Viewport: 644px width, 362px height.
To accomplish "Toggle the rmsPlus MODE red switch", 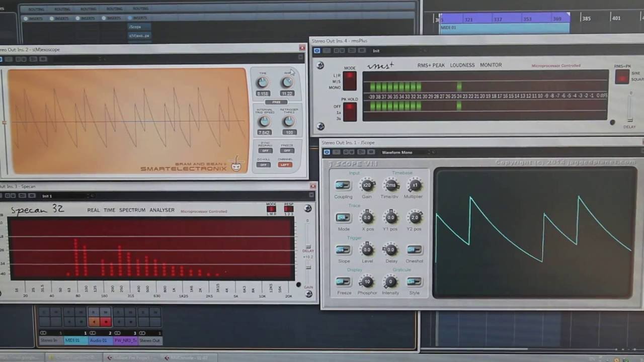I will coord(350,80).
